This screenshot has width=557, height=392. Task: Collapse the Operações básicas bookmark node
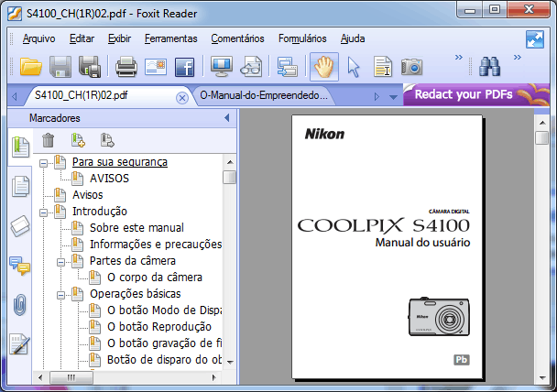pyautogui.click(x=60, y=295)
